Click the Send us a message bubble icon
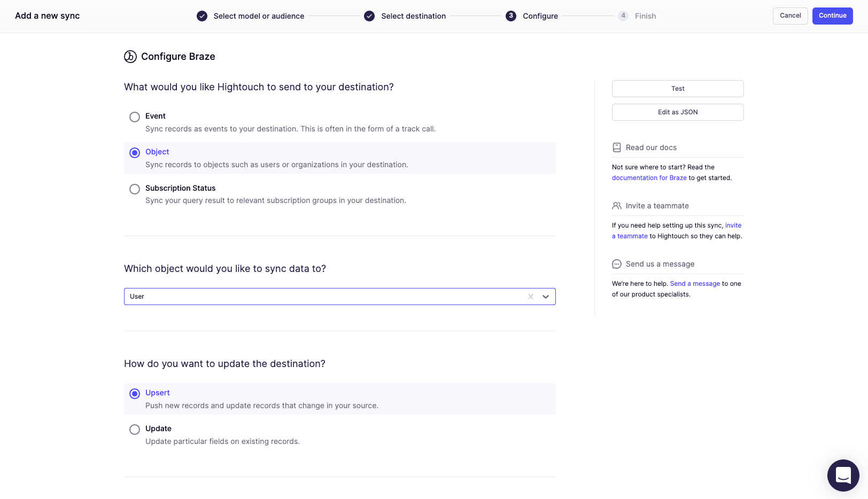The width and height of the screenshot is (868, 499). [x=617, y=264]
